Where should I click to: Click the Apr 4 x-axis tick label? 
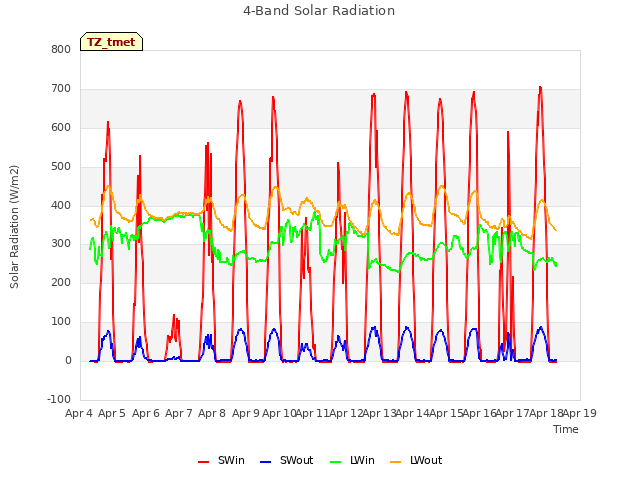tap(79, 413)
